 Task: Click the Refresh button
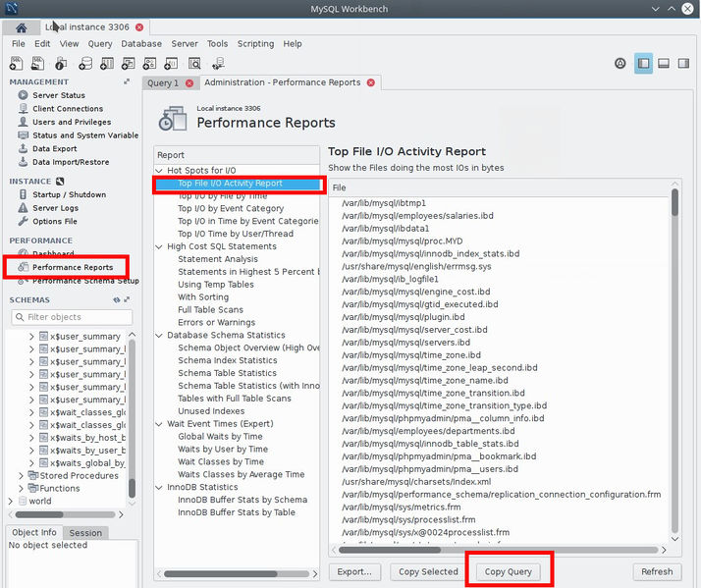[657, 572]
